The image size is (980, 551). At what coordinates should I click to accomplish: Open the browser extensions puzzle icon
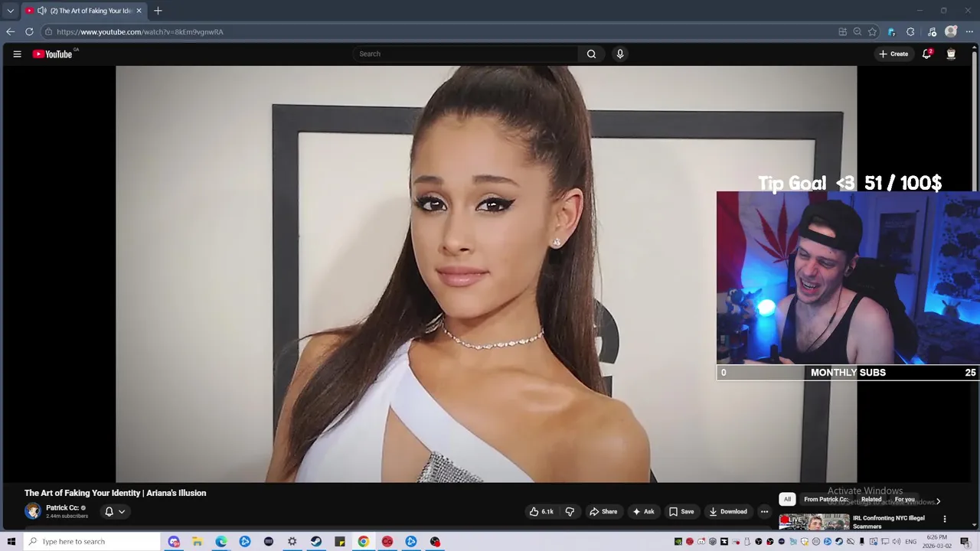pyautogui.click(x=910, y=32)
